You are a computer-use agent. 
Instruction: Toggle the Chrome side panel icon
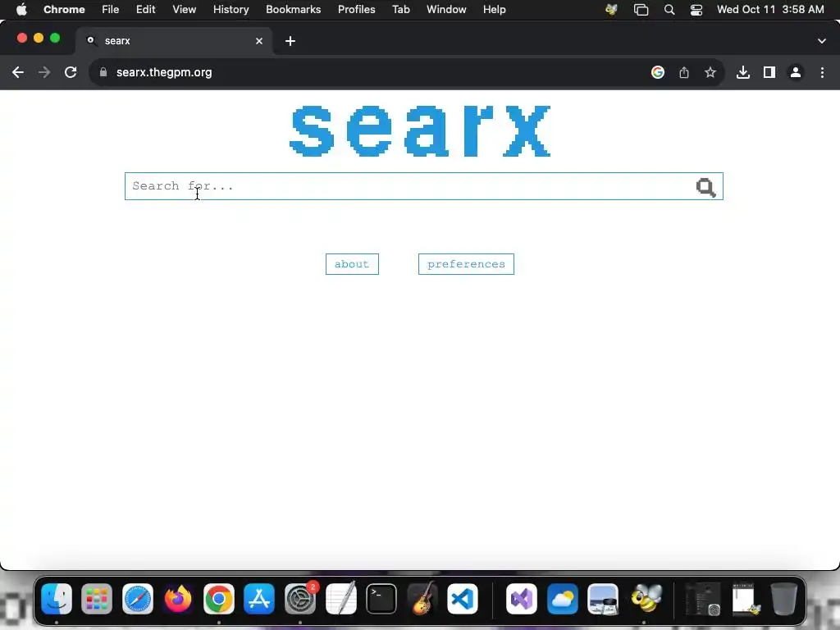(769, 72)
